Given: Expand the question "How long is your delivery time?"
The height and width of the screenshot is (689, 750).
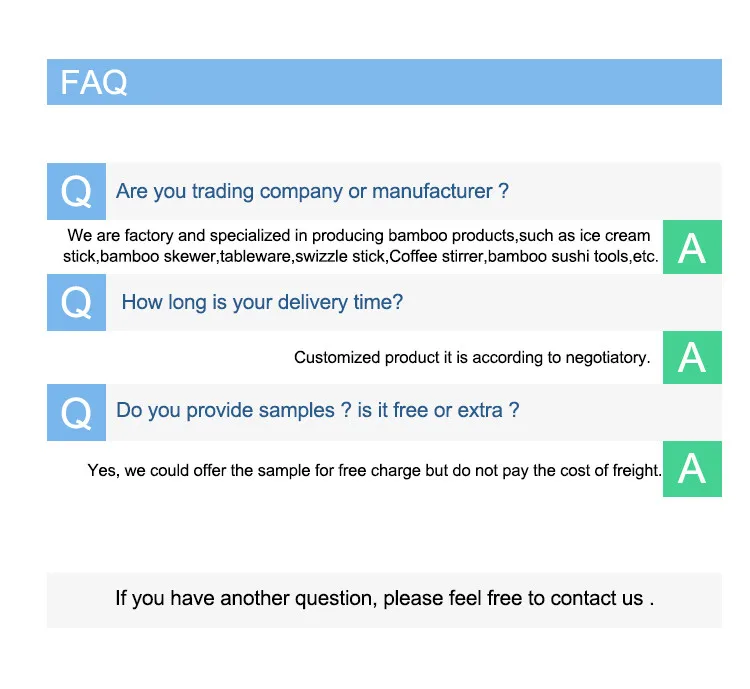Looking at the screenshot, I should coord(262,302).
